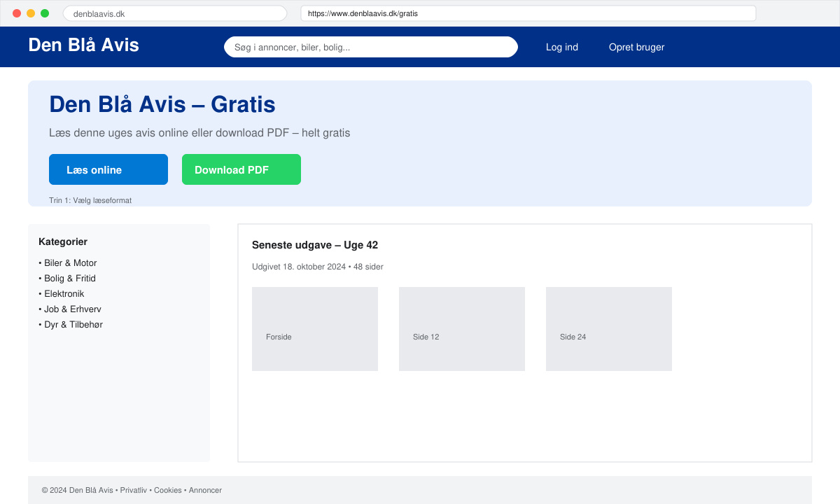Click the browser address bar URL
The image size is (840, 504).
[528, 13]
